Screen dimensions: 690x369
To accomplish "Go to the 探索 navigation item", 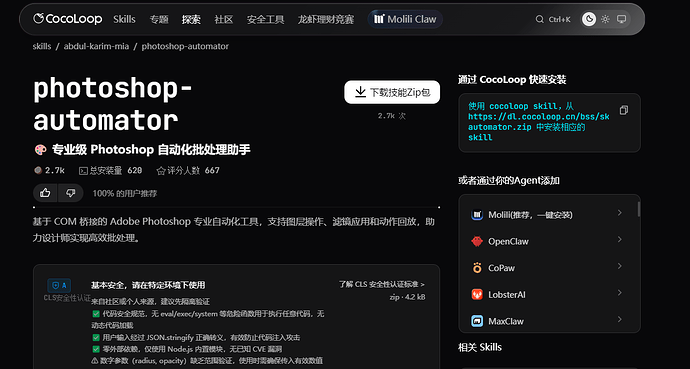I will [x=191, y=19].
